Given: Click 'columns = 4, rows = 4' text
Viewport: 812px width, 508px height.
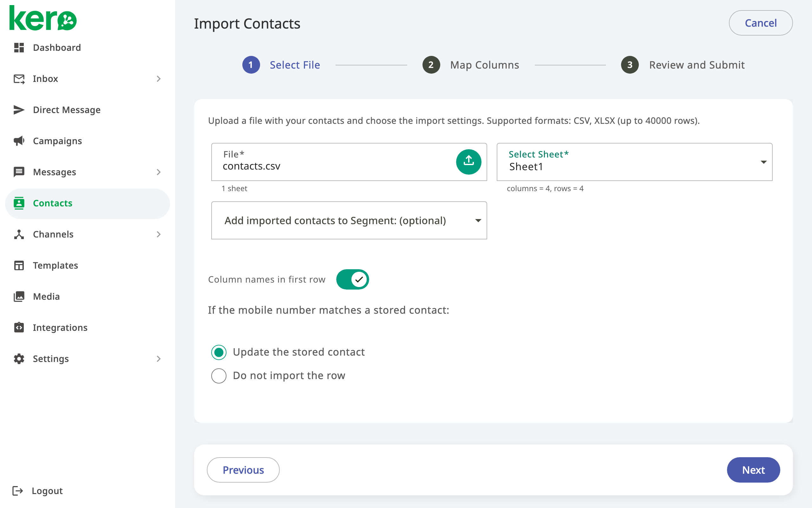Looking at the screenshot, I should click(545, 189).
